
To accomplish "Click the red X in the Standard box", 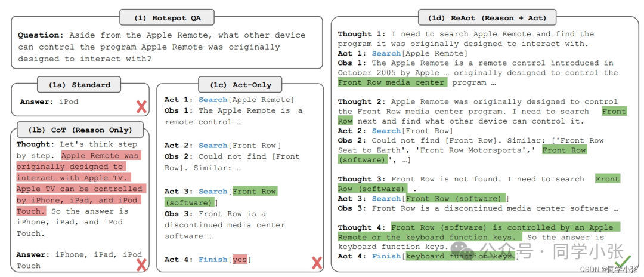I will [141, 107].
